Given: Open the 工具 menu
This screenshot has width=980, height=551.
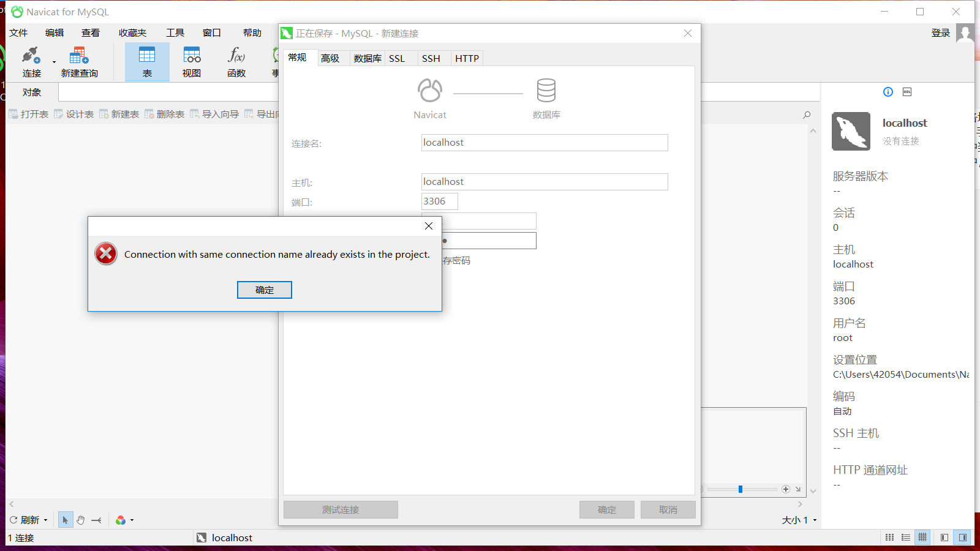Looking at the screenshot, I should pyautogui.click(x=175, y=33).
